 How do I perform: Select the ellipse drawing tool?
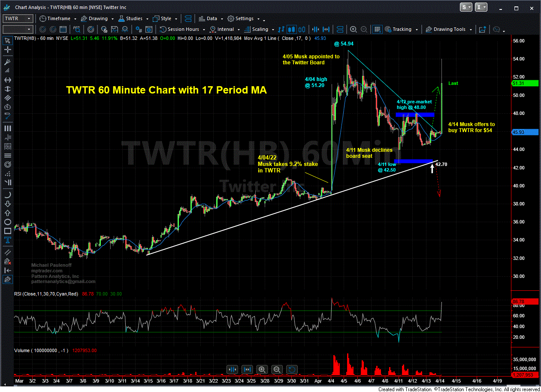click(7, 222)
